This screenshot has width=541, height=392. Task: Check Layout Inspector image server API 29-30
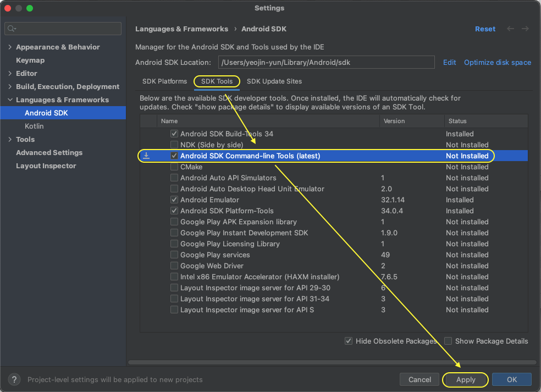click(x=174, y=288)
